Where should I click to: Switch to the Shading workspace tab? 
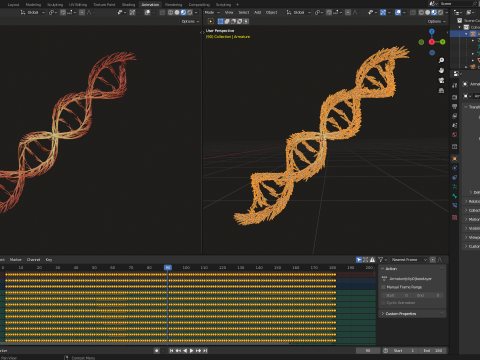click(x=128, y=4)
